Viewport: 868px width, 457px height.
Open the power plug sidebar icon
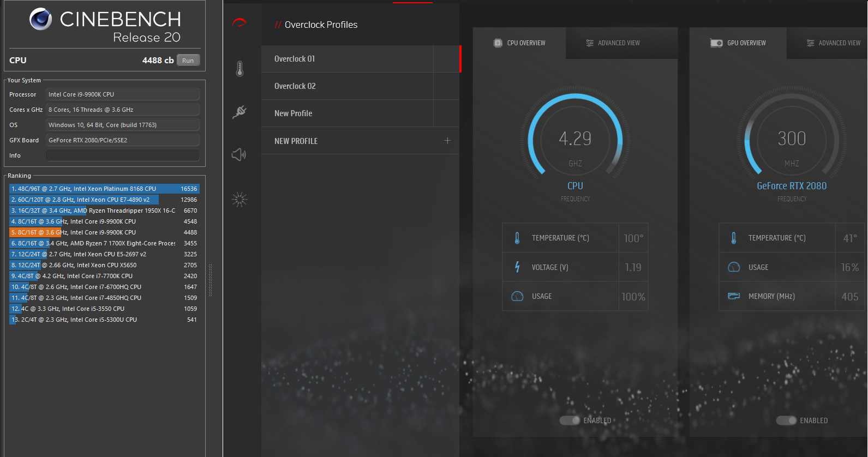pos(240,112)
